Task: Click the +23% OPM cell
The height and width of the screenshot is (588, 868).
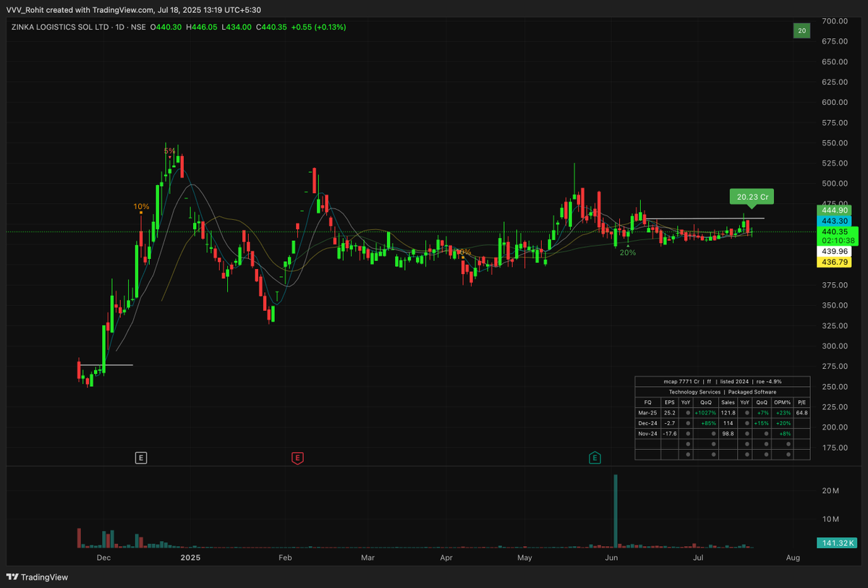Action: [x=781, y=412]
